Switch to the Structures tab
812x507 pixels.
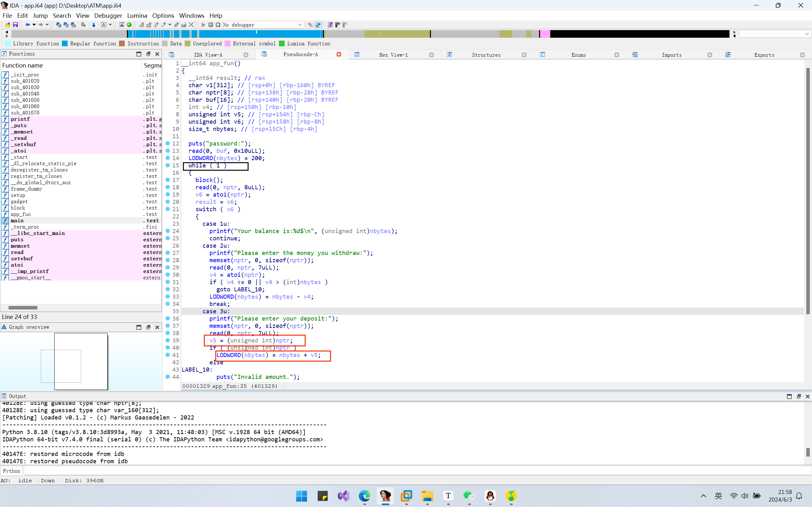click(x=486, y=55)
